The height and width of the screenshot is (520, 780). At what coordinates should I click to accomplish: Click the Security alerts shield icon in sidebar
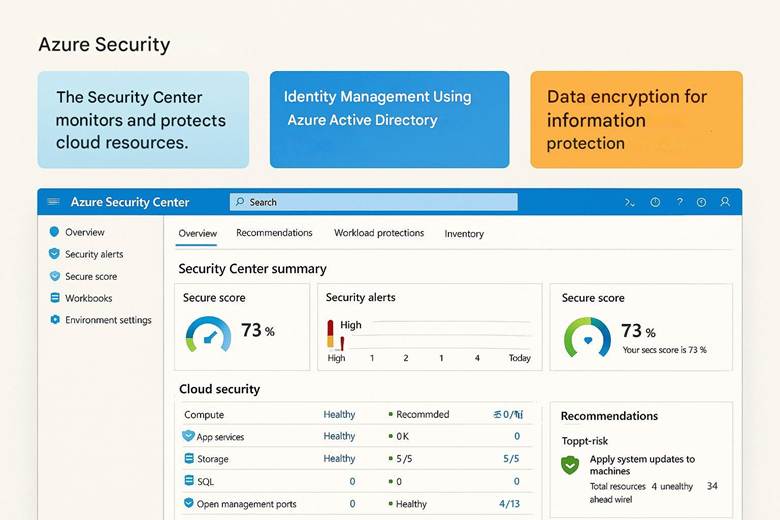54,254
